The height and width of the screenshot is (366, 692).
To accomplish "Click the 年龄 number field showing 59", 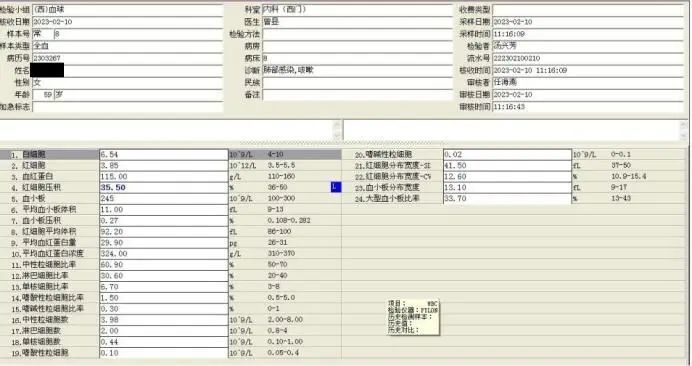I will tap(43, 94).
